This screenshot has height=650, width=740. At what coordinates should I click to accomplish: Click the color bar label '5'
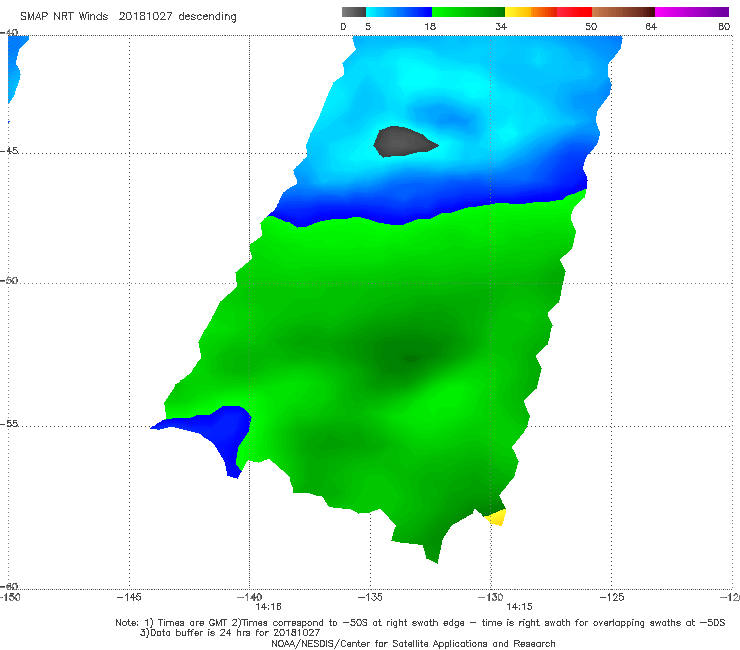point(368,26)
